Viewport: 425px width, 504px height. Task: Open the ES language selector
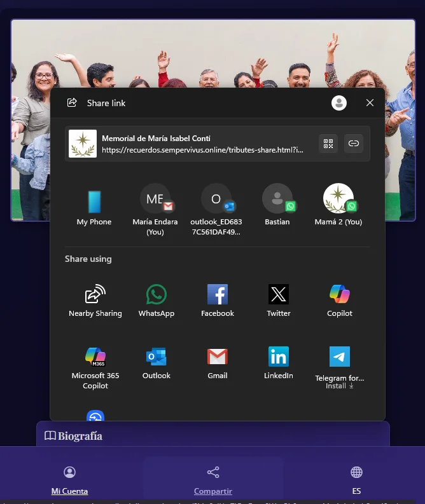(356, 480)
